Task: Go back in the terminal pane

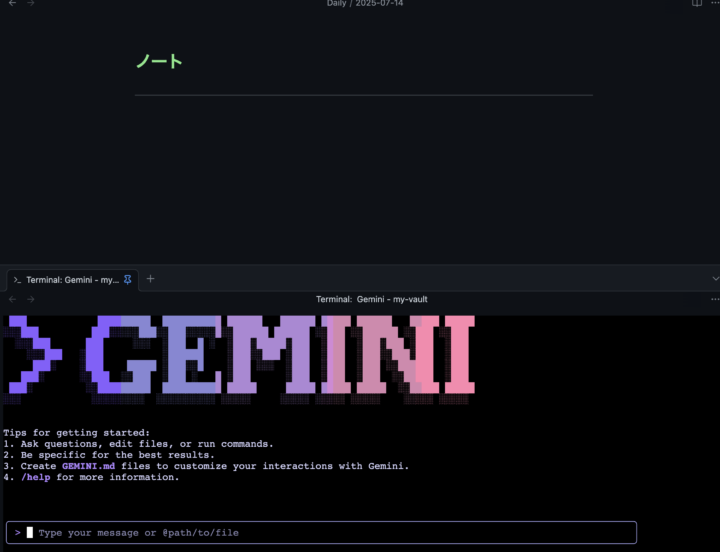Action: click(x=12, y=299)
